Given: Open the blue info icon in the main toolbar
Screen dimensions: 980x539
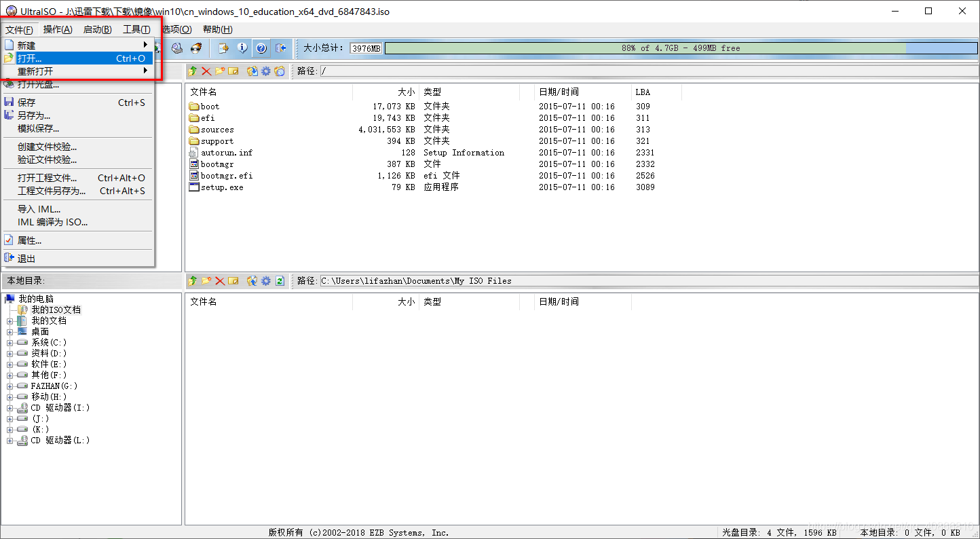Looking at the screenshot, I should 242,48.
